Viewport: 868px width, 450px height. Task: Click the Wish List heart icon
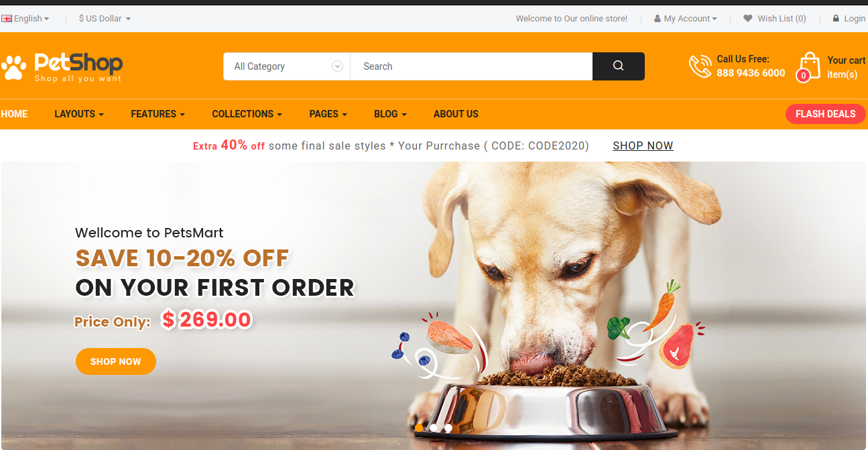coord(748,19)
